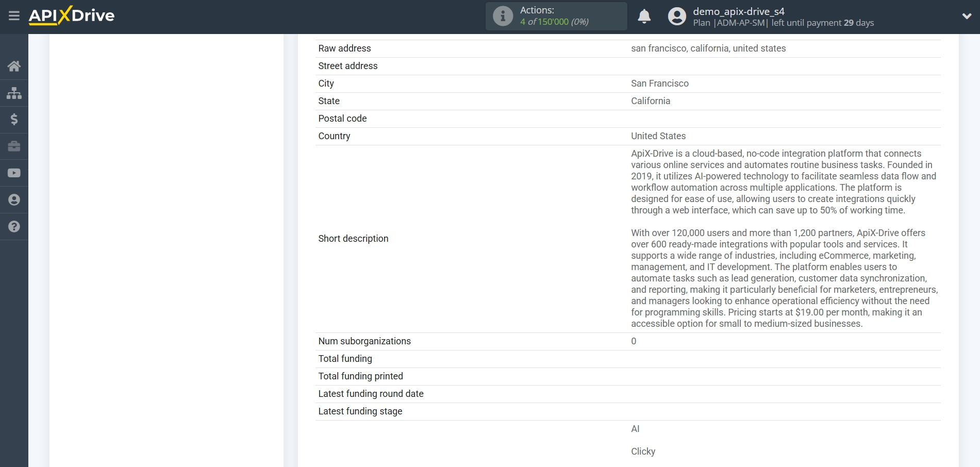Open the Connections hierarchy icon in sidebar
The width and height of the screenshot is (980, 467).
14,93
